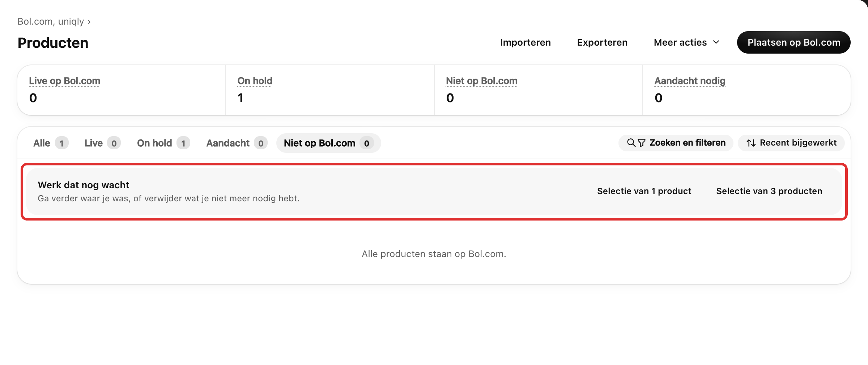868x365 pixels.
Task: Select the Aandacht tab
Action: 237,143
